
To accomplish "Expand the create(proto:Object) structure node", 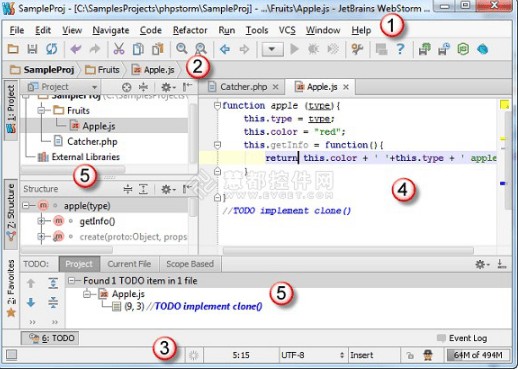I will click(41, 236).
